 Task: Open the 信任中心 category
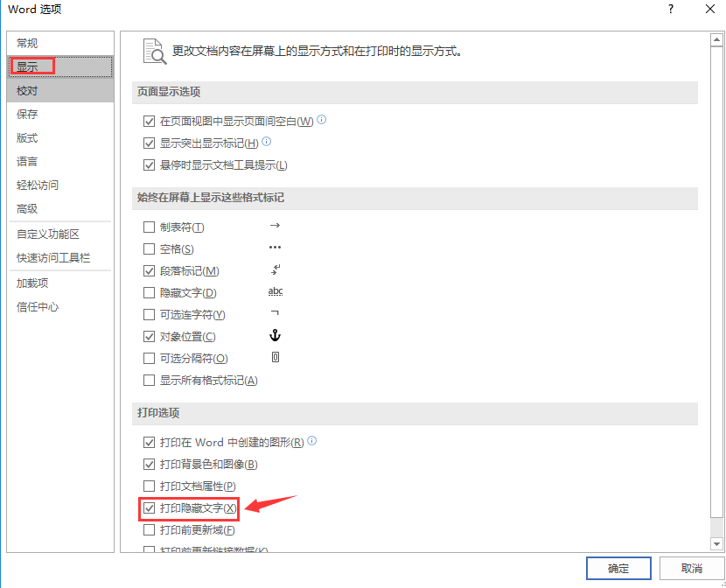coord(60,307)
